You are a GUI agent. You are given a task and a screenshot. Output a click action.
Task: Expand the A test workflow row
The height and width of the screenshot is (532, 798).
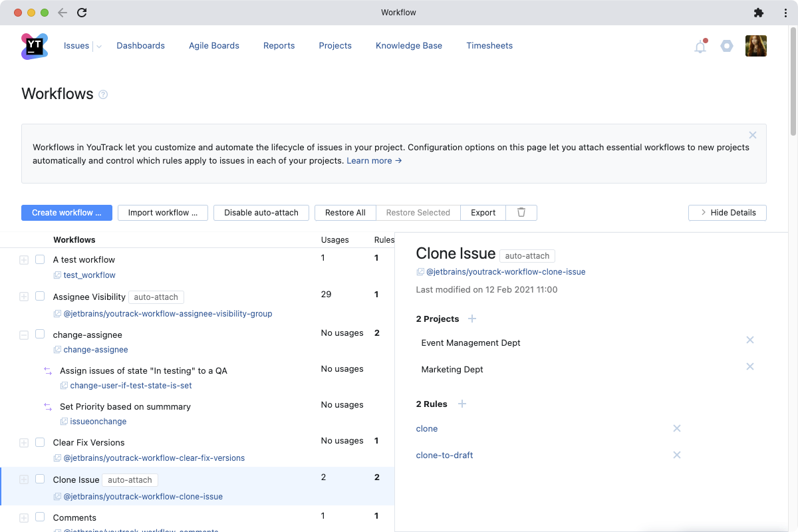[x=24, y=260]
